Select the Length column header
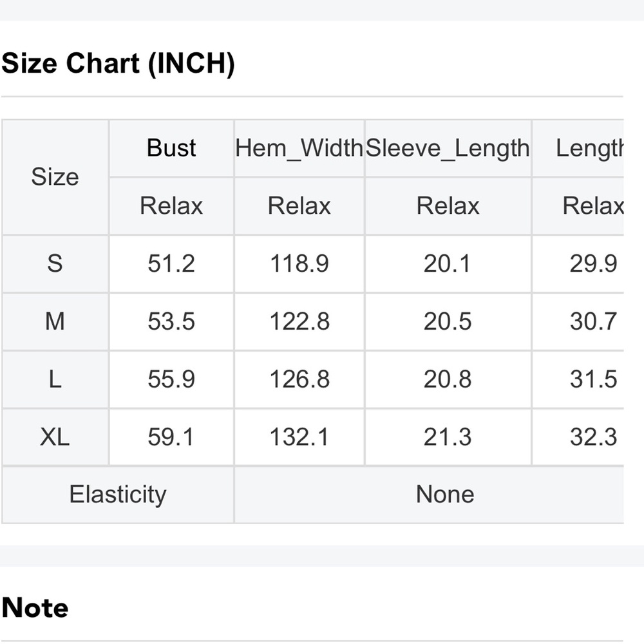 pyautogui.click(x=589, y=148)
